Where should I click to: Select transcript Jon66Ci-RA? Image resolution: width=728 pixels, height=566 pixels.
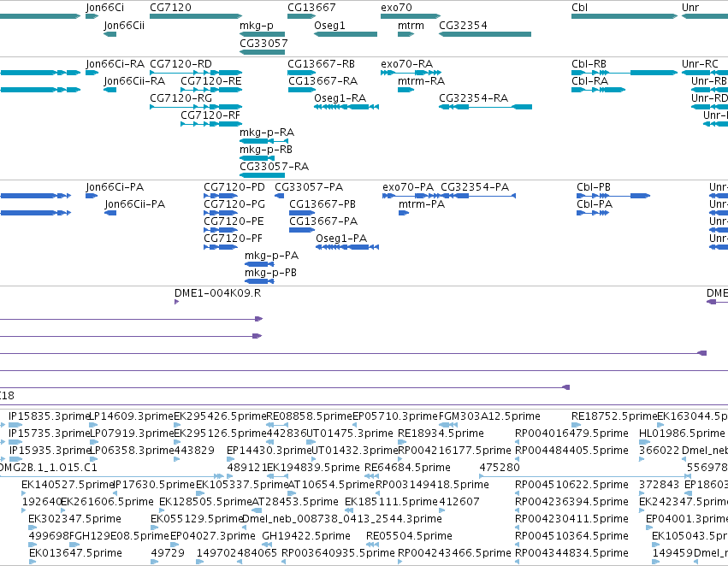click(x=92, y=73)
